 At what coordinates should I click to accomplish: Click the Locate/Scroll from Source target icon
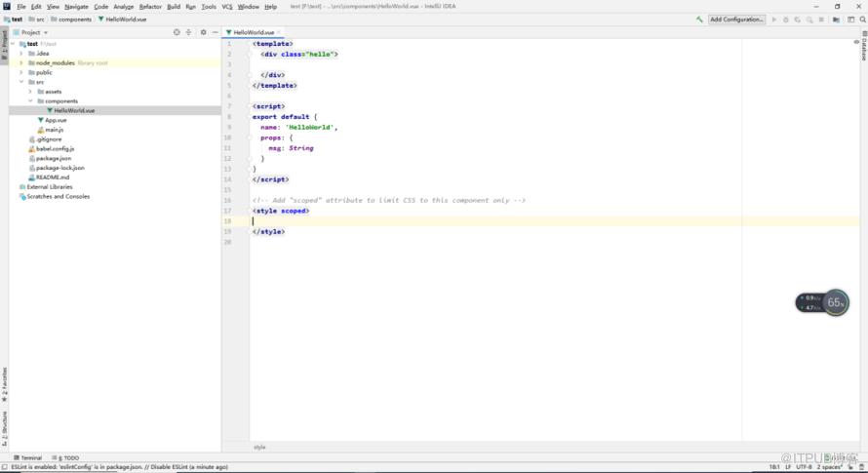click(177, 32)
